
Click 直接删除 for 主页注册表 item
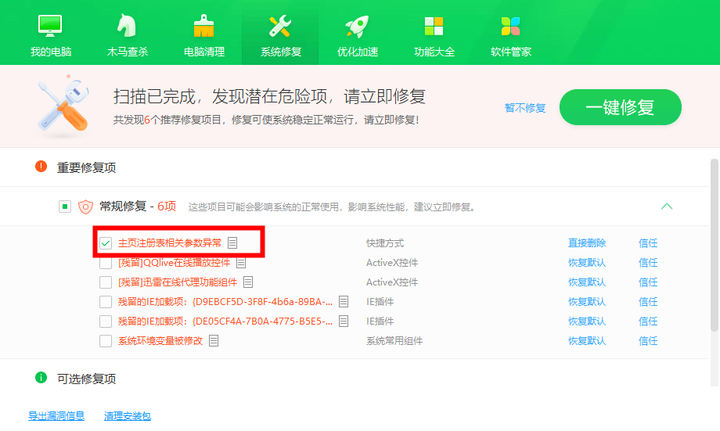point(587,243)
